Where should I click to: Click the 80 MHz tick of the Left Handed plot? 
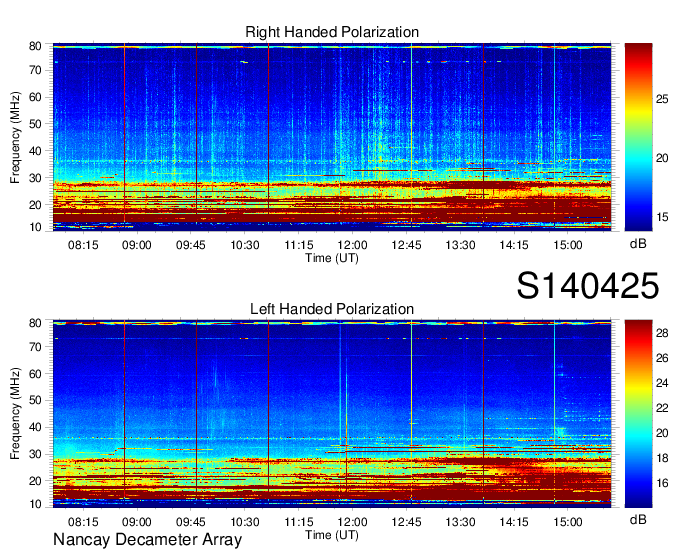[x=35, y=323]
